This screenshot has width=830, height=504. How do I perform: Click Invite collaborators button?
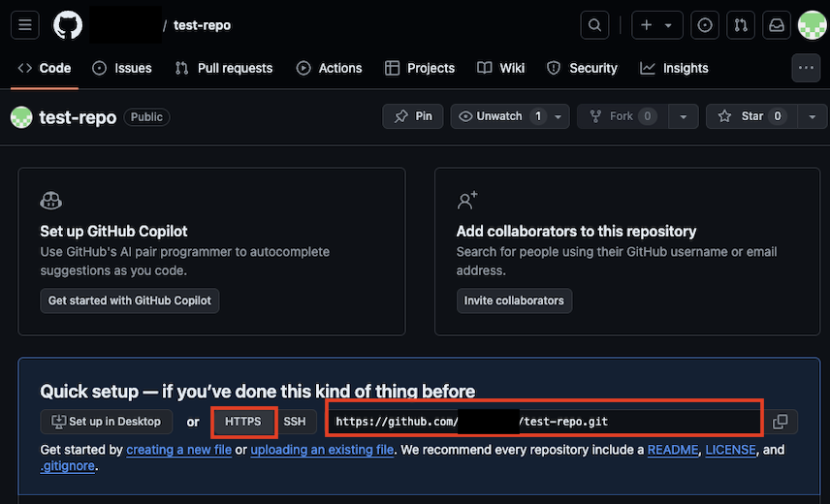tap(514, 300)
